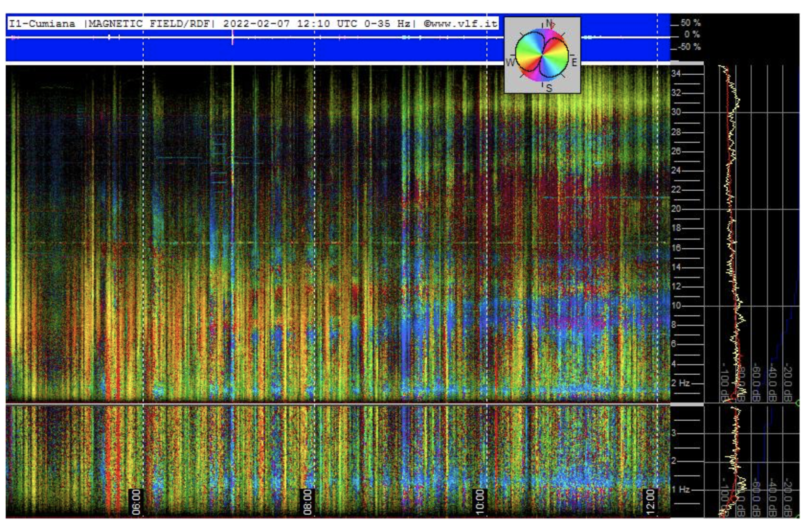Click the -50 % scale label
The height and width of the screenshot is (529, 812).
pyautogui.click(x=689, y=46)
